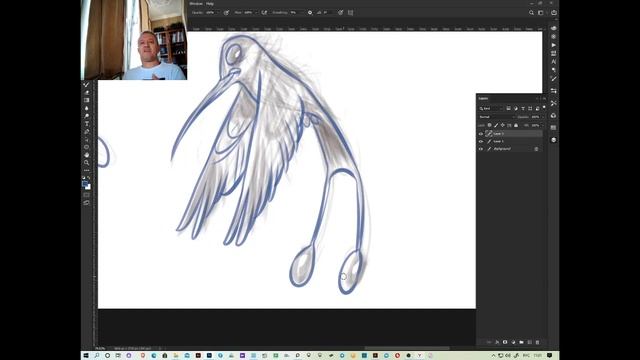The image size is (640, 360).
Task: Select the Gradient tool
Action: pyautogui.click(x=87, y=100)
